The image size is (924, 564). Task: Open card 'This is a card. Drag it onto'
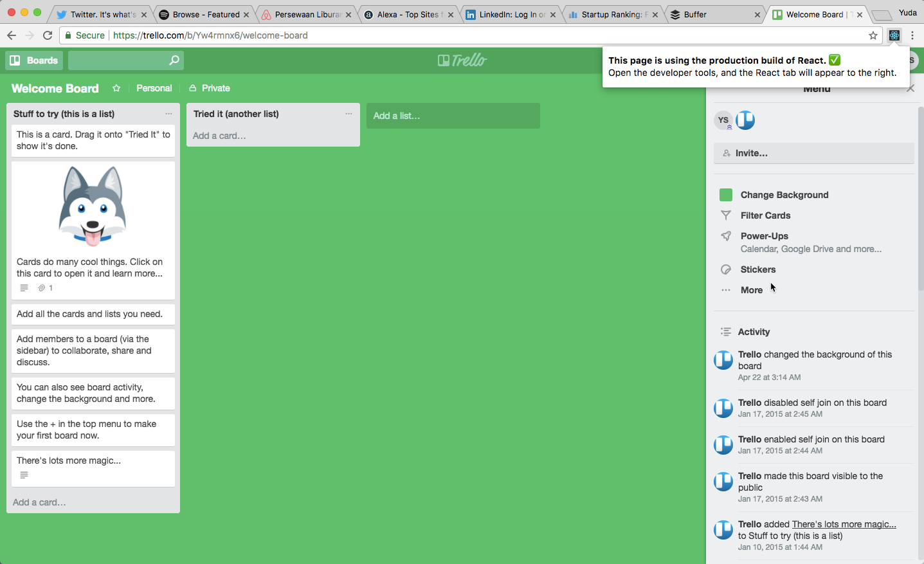click(x=93, y=140)
